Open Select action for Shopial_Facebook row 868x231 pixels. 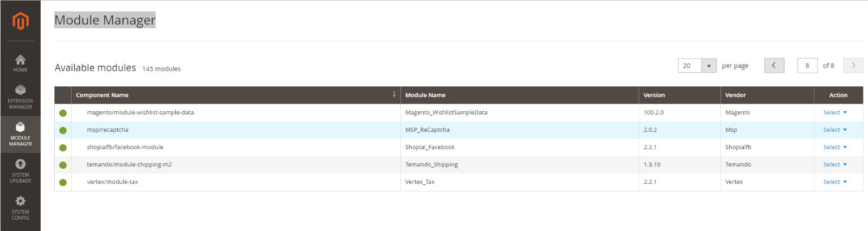click(x=835, y=147)
